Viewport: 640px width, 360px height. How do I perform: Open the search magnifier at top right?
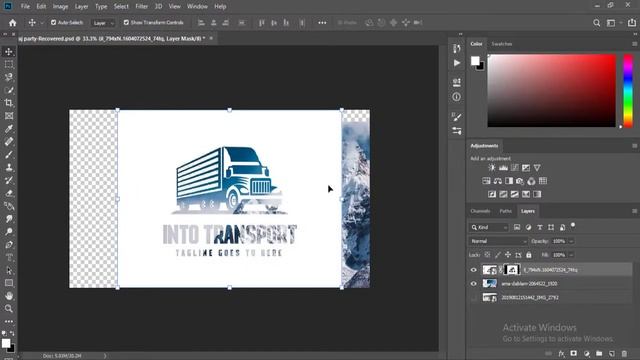pyautogui.click(x=596, y=23)
